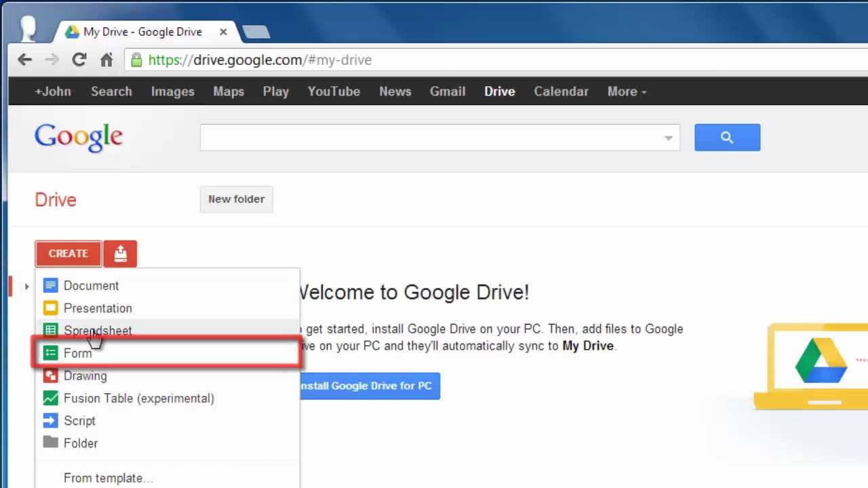Click the red CREATE button

[68, 253]
